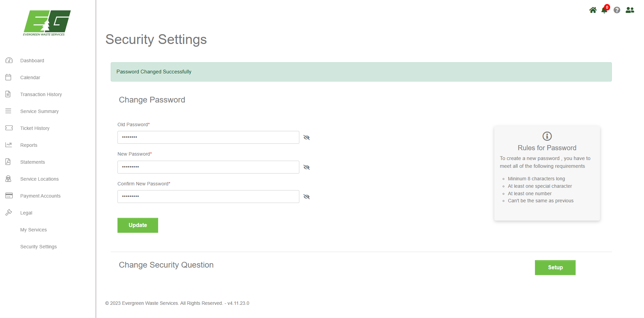The image size is (644, 318).
Task: Click the Reports chart icon
Action: pyautogui.click(x=8, y=145)
